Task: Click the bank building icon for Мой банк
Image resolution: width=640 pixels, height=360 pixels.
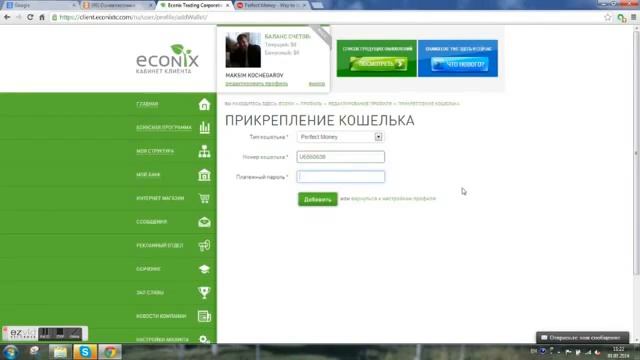Action: (x=204, y=175)
